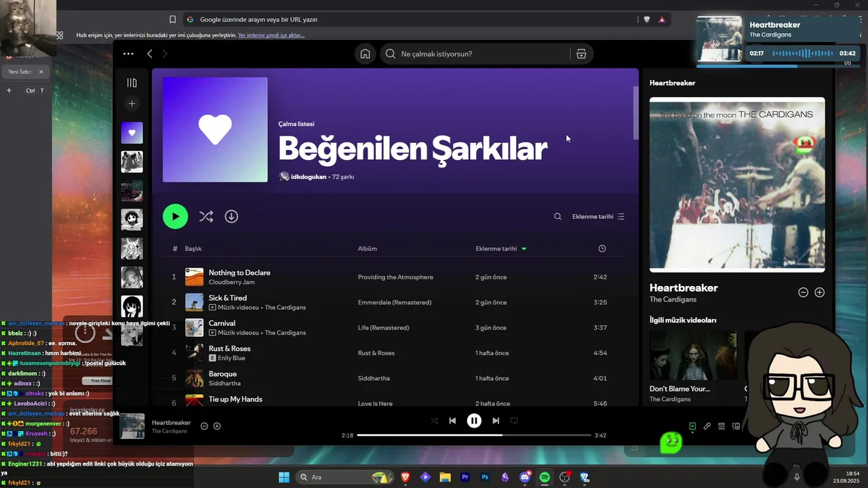Hide current song with bottom bar minus icon
The width and height of the screenshot is (868, 488).
pos(204,426)
